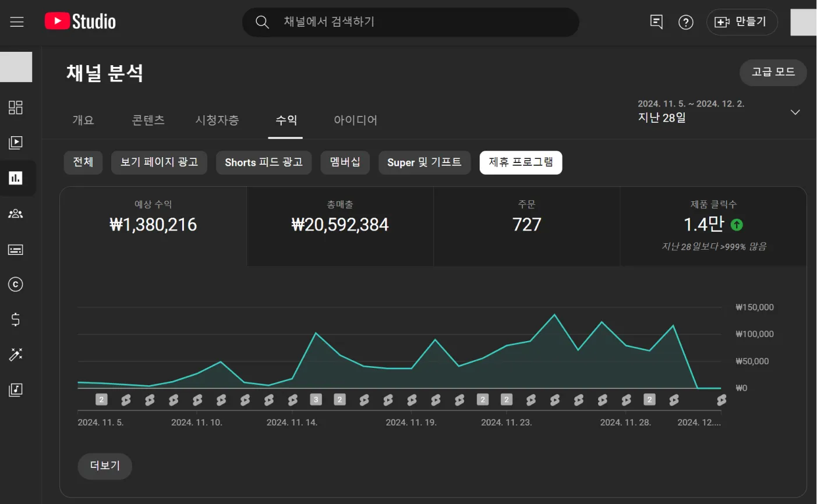Open the 콘텐츠 analytics tab

(148, 120)
